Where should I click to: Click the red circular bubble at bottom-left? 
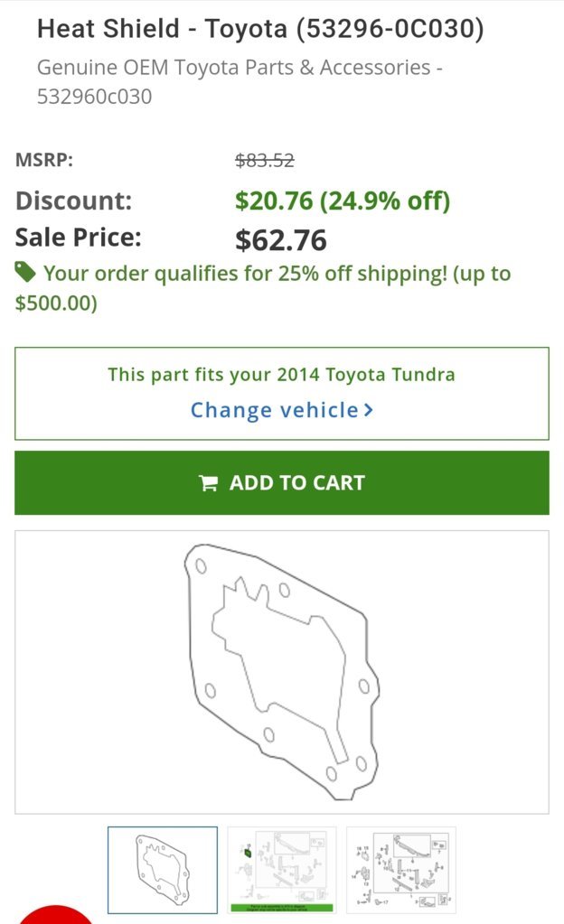click(x=56, y=915)
